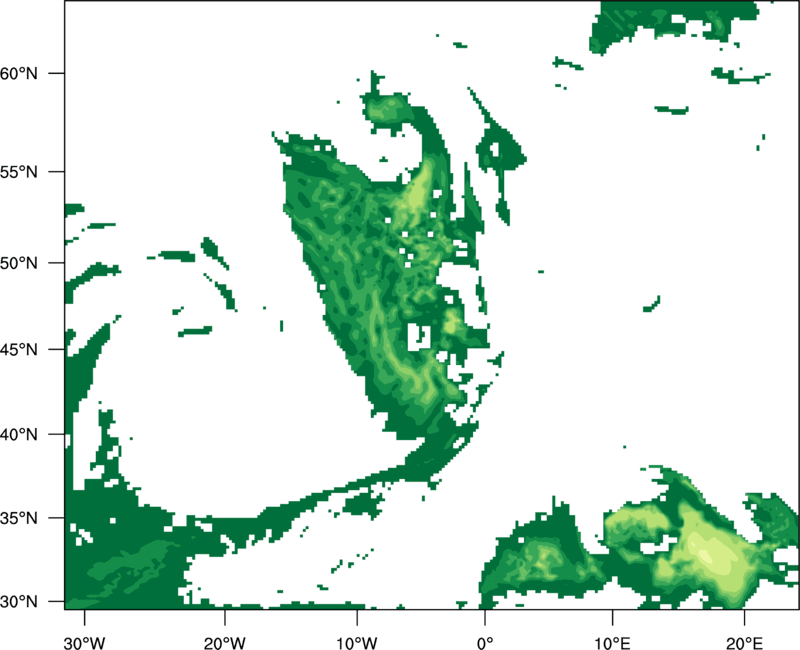Click the 40°N latitude label
This screenshot has height=650, width=800.
[x=19, y=435]
